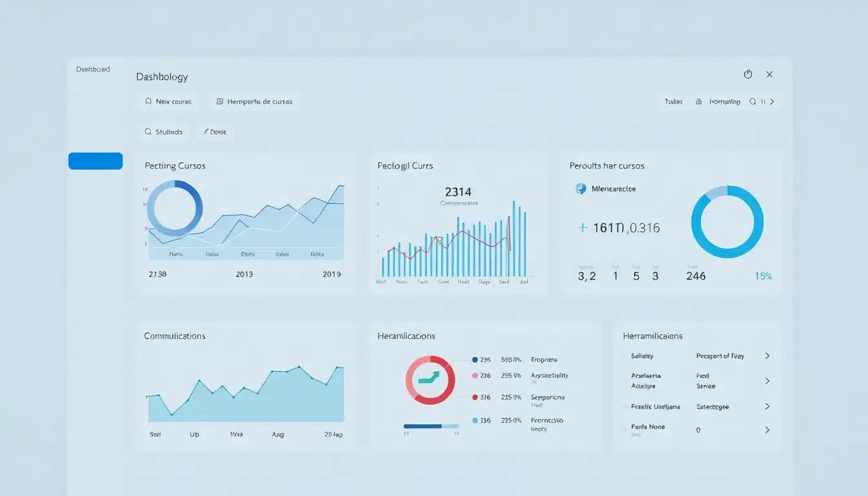Viewport: 868px width, 496px height.
Task: Click the power icon in the header
Action: point(748,74)
